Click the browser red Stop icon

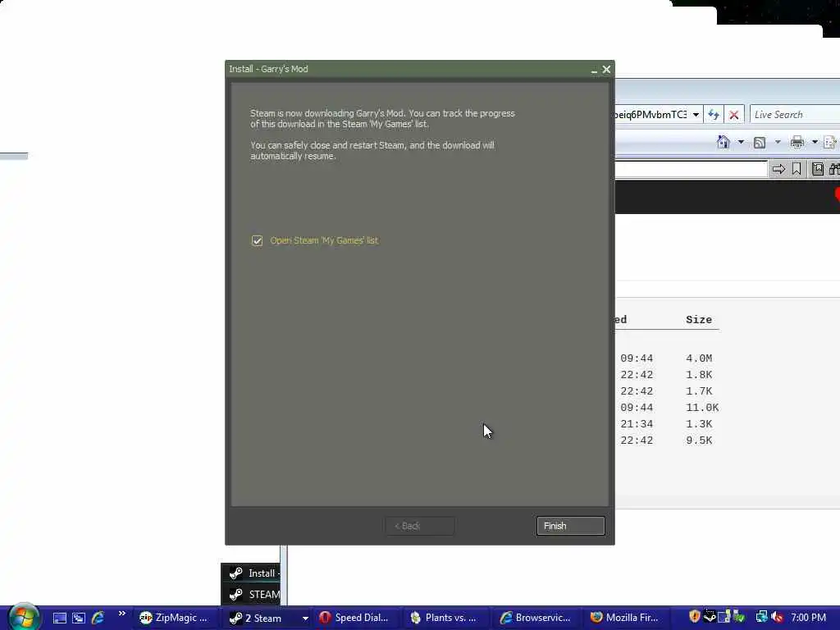pos(734,114)
